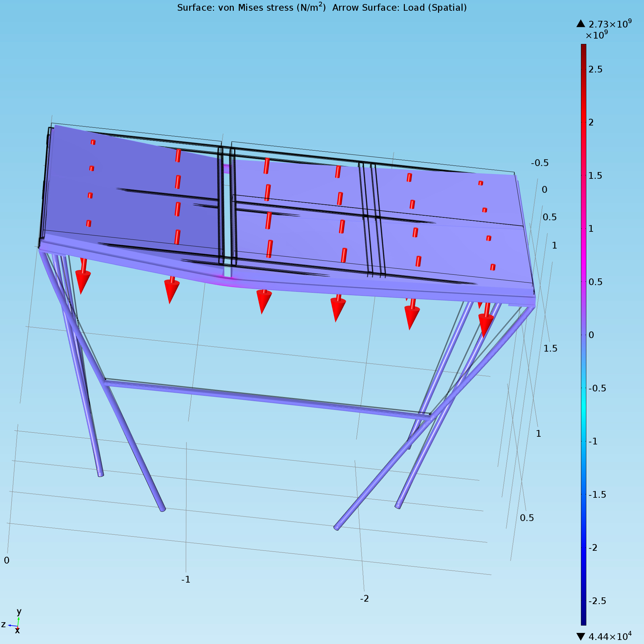
Task: Click the legend tick label 0
Action: pyautogui.click(x=591, y=335)
